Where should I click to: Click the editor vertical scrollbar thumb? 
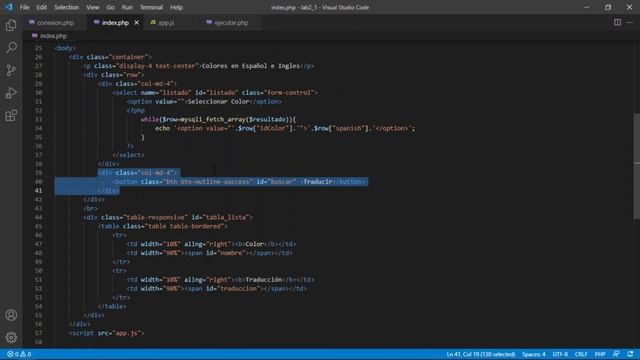click(x=636, y=166)
